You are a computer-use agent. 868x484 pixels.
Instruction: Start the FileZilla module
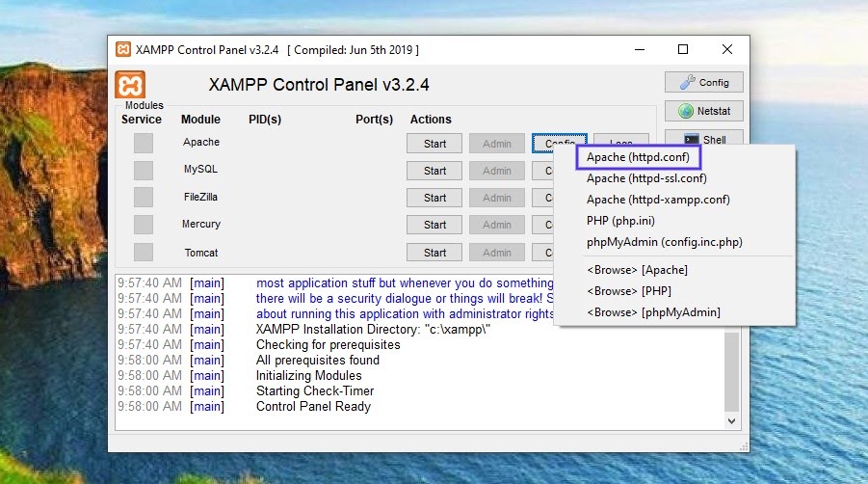(x=434, y=198)
